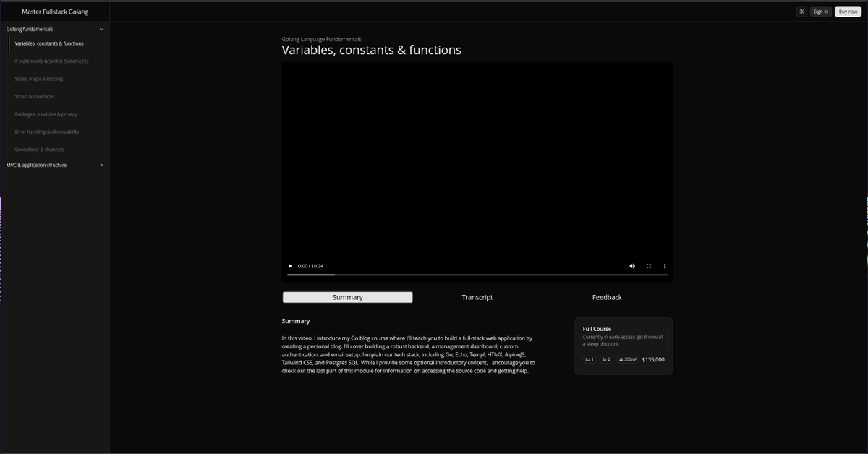
Task: Click the bath icon badge showing 2
Action: click(x=606, y=359)
